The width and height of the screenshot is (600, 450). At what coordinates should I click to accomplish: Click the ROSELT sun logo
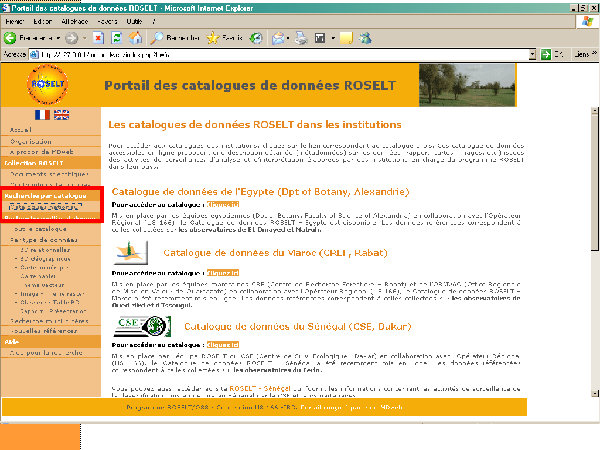[47, 85]
